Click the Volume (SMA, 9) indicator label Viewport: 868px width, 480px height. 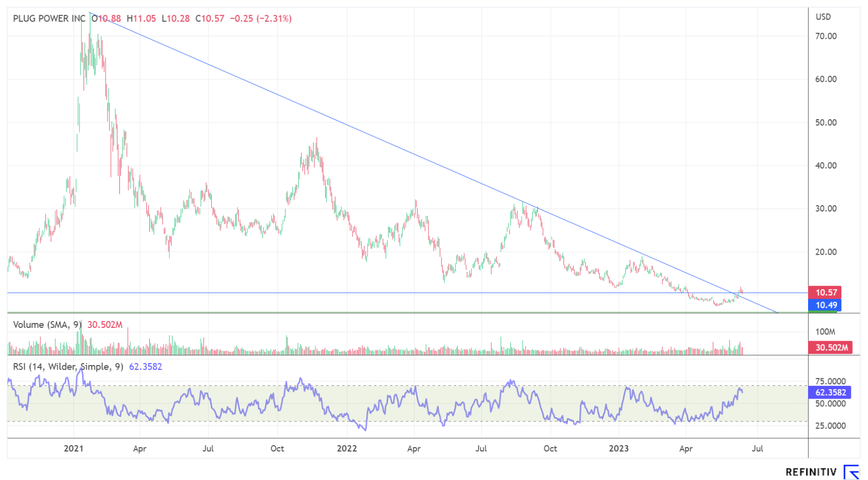(x=47, y=324)
